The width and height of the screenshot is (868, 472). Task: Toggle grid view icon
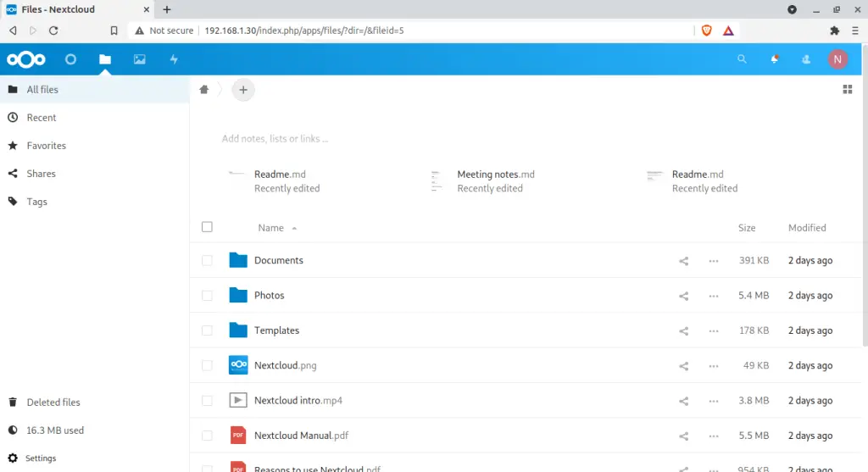click(x=848, y=89)
